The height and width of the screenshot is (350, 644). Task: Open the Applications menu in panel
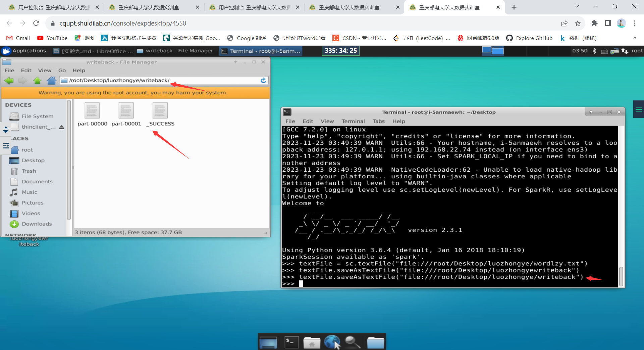[24, 51]
